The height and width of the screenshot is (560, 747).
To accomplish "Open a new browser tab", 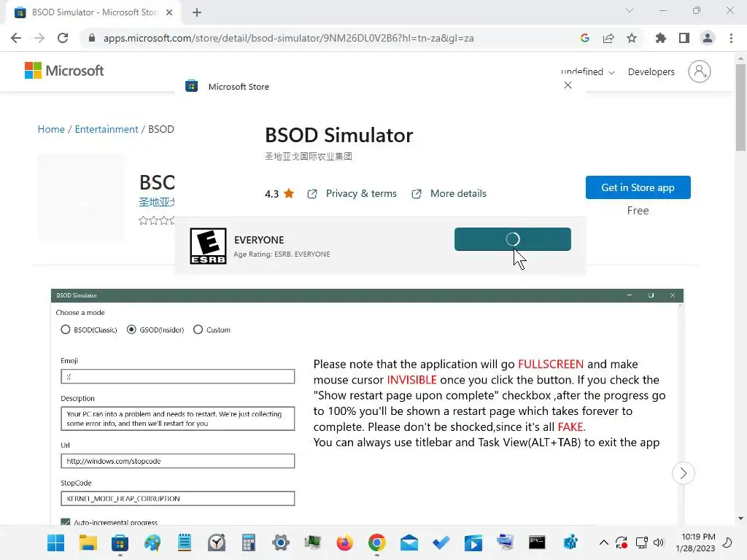I will coord(197,12).
